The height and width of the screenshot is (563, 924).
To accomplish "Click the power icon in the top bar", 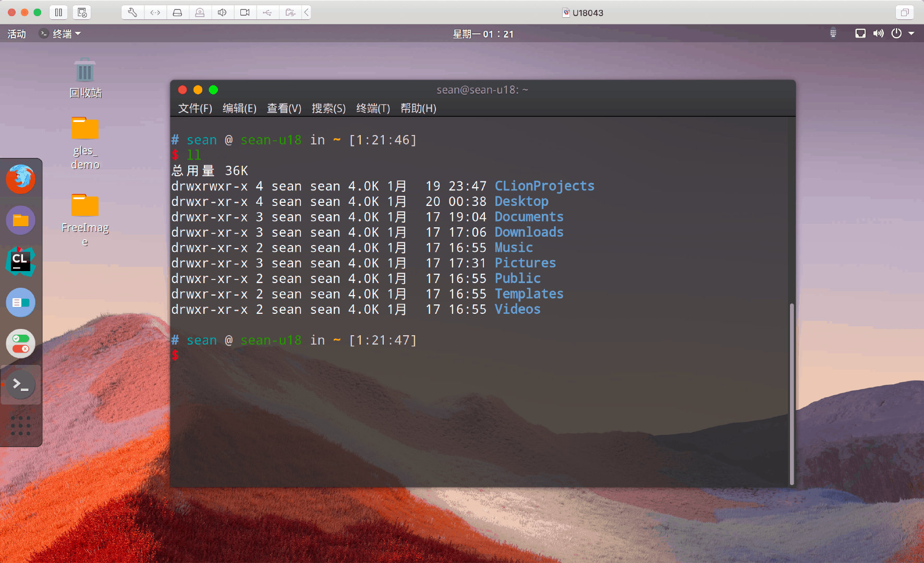I will click(896, 34).
